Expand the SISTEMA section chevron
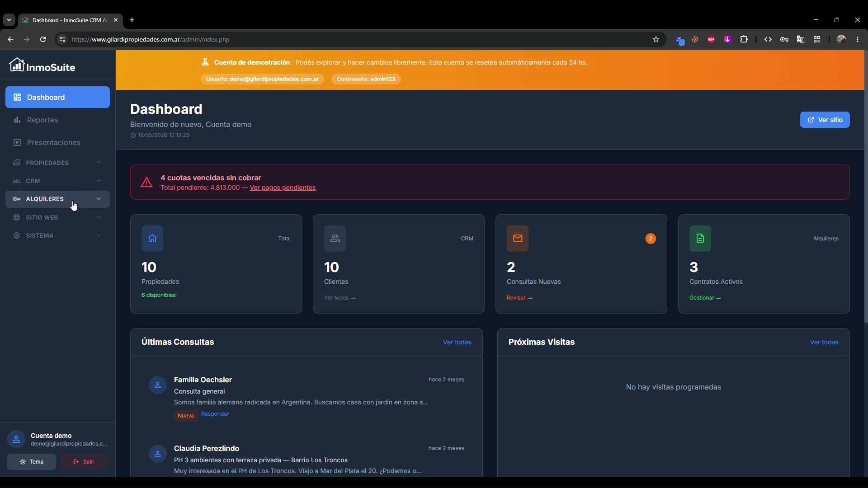 [x=99, y=235]
